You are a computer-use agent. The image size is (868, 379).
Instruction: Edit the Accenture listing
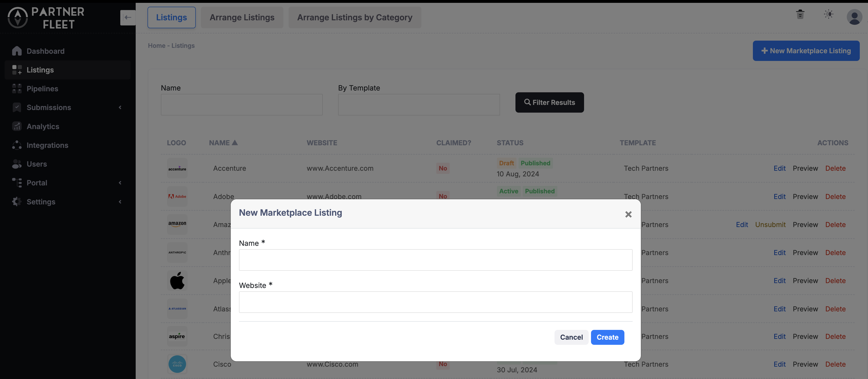[779, 168]
